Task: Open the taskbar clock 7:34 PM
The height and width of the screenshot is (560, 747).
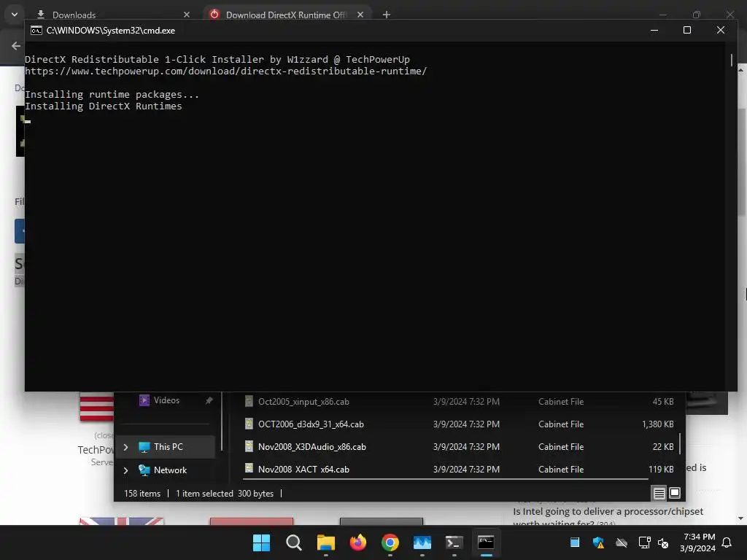Action: pyautogui.click(x=698, y=542)
